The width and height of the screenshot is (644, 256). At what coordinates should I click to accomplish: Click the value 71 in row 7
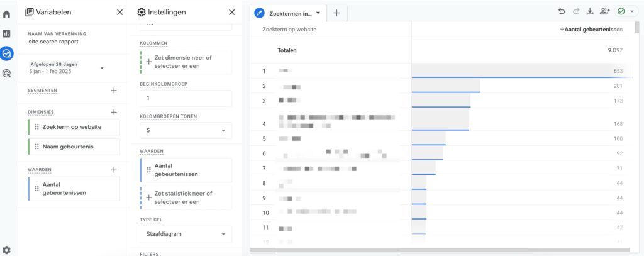(x=619, y=168)
